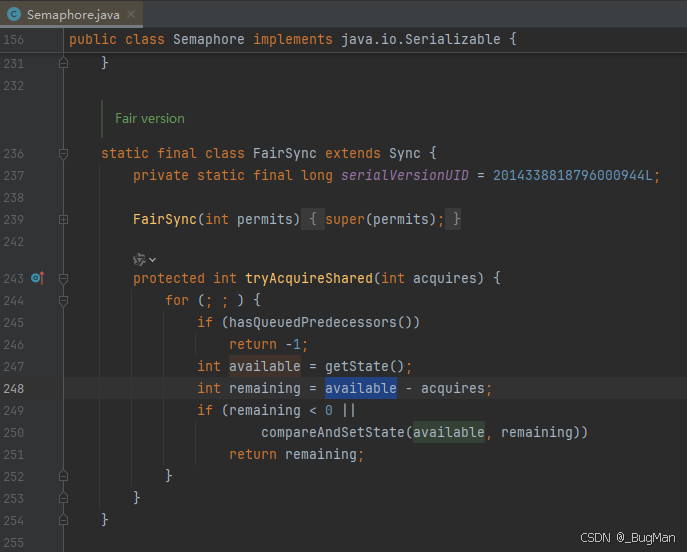
Task: Open the inlay hints icon above tryAcquireShared
Action: (x=139, y=259)
